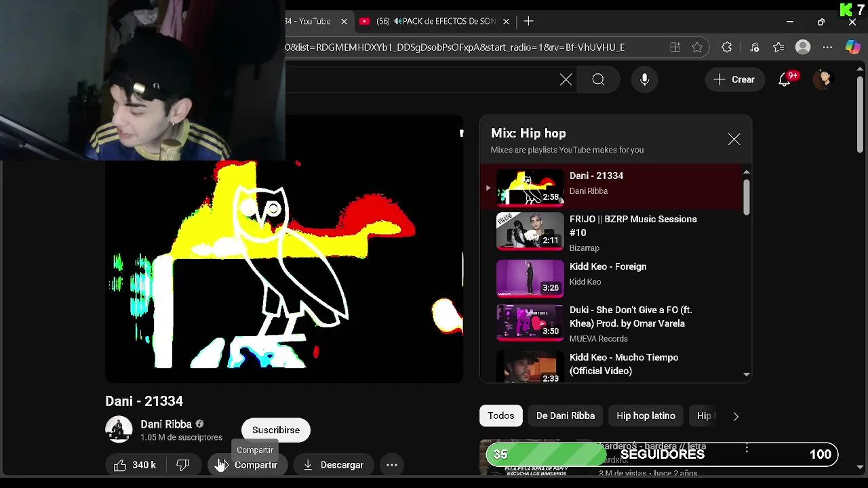Screen dimensions: 868x488
Task: Open browser settings three-dot menu
Action: pos(827,47)
